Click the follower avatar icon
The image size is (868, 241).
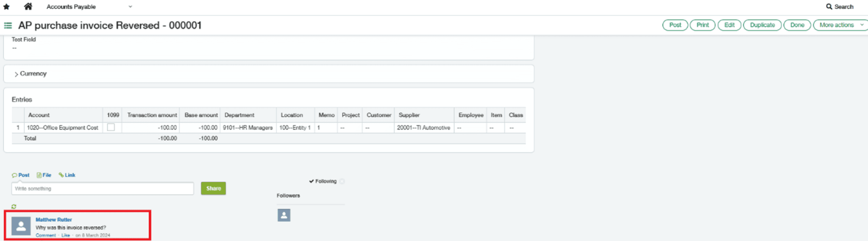tap(284, 215)
